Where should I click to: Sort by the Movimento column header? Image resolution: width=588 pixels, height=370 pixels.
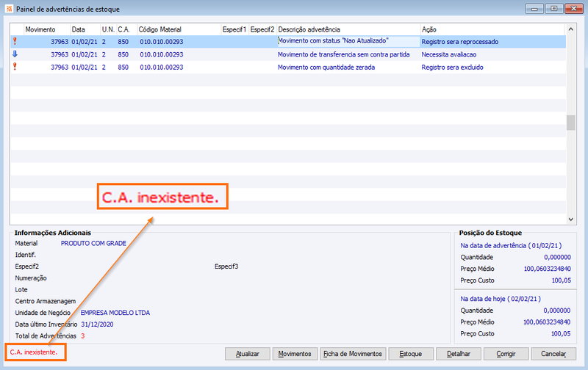(x=47, y=29)
